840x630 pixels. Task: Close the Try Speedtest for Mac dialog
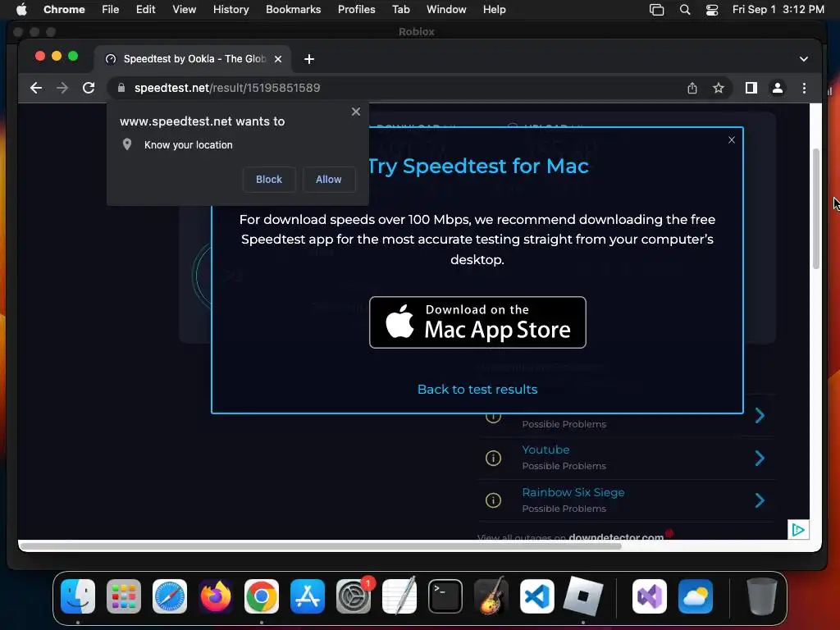(x=731, y=139)
